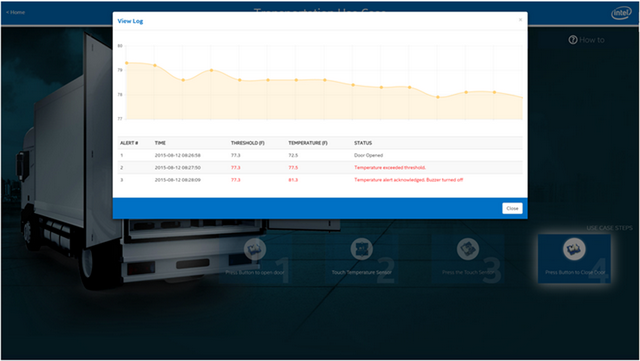This screenshot has height=361, width=640.
Task: Click the TIME column header
Action: pos(160,143)
